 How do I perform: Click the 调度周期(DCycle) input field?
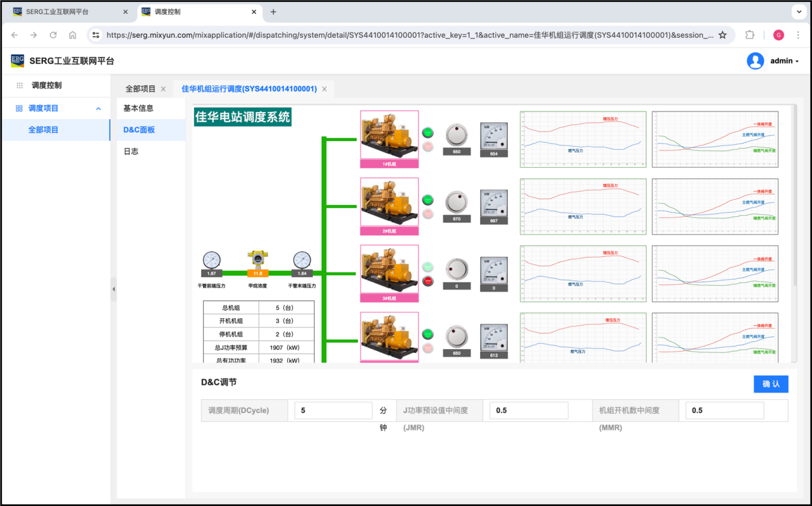point(333,411)
